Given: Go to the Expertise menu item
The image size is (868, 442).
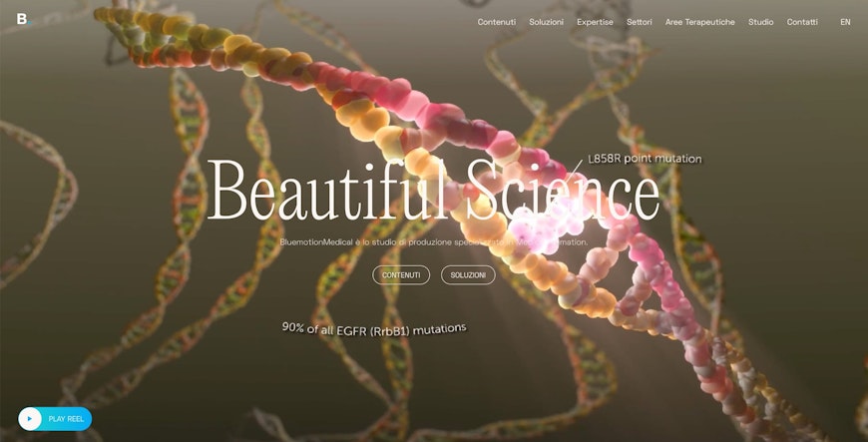Looking at the screenshot, I should (x=595, y=22).
